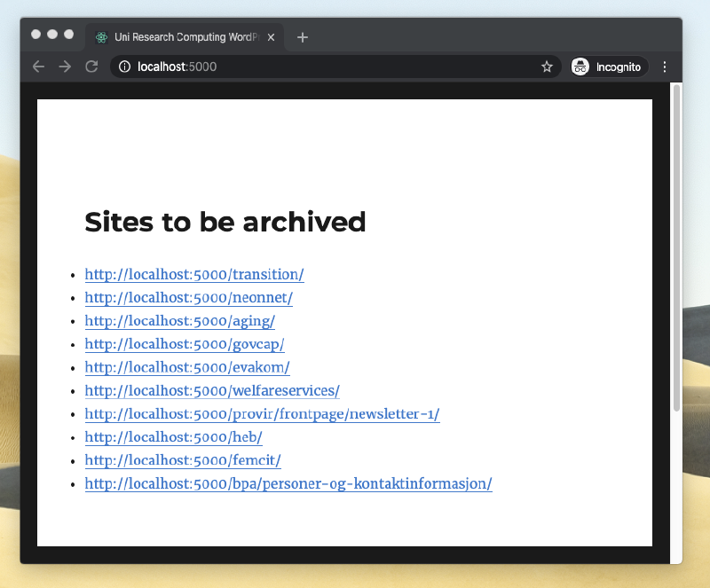The width and height of the screenshot is (710, 588).
Task: Open the evakom site link
Action: coord(186,367)
